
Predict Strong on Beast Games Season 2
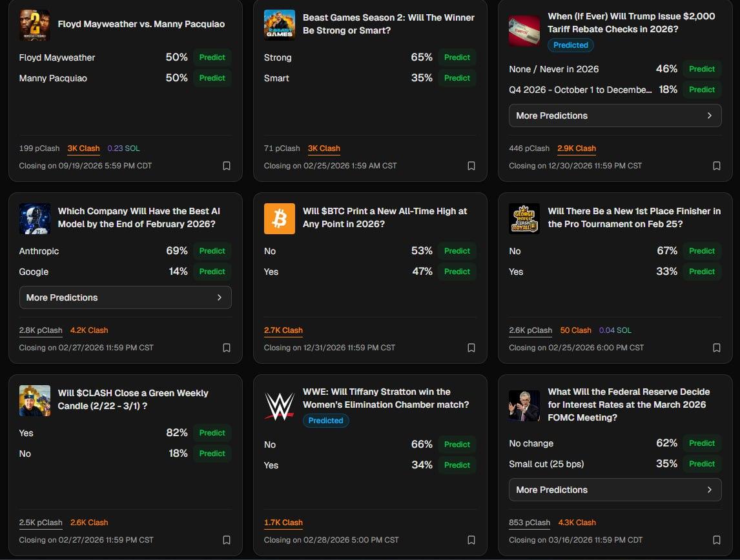point(457,57)
